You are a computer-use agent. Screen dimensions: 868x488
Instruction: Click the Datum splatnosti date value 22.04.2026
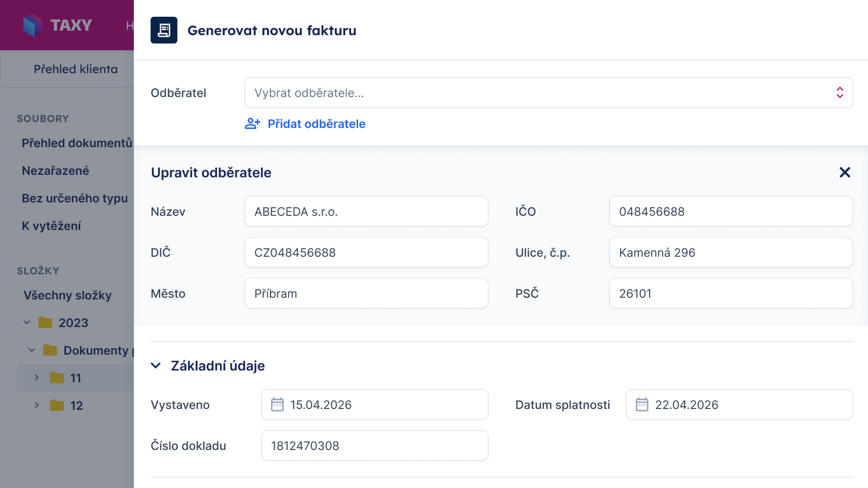tap(686, 405)
